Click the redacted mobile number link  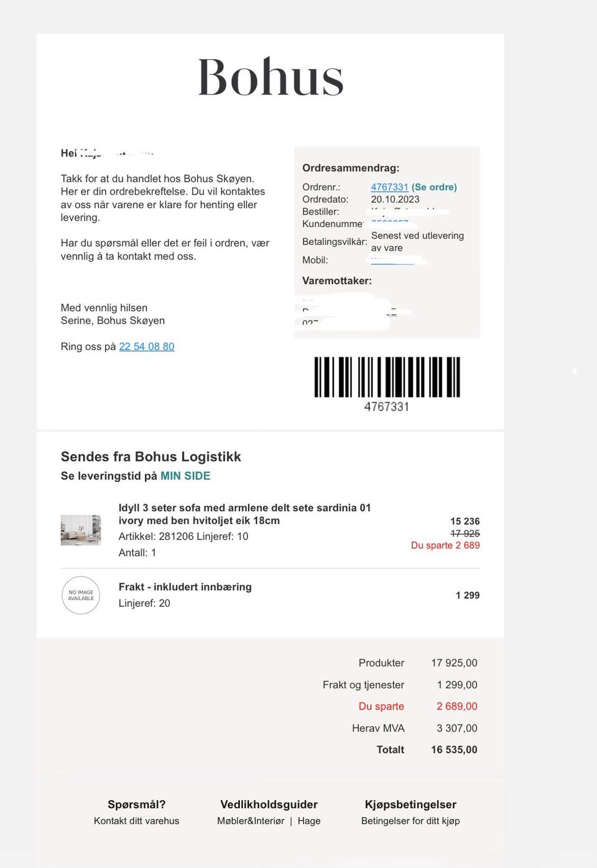click(392, 261)
